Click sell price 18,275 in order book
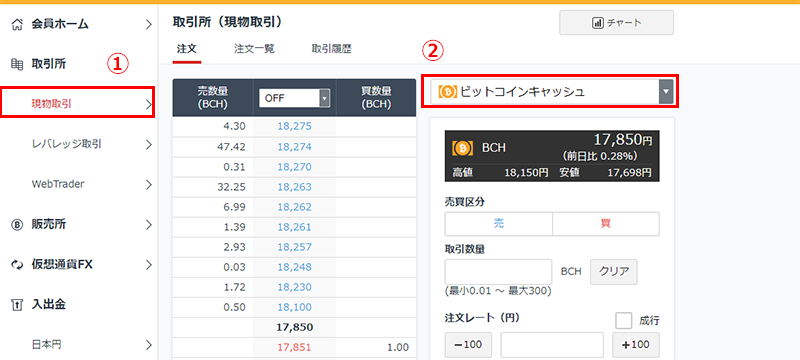This screenshot has width=800, height=360. [294, 126]
